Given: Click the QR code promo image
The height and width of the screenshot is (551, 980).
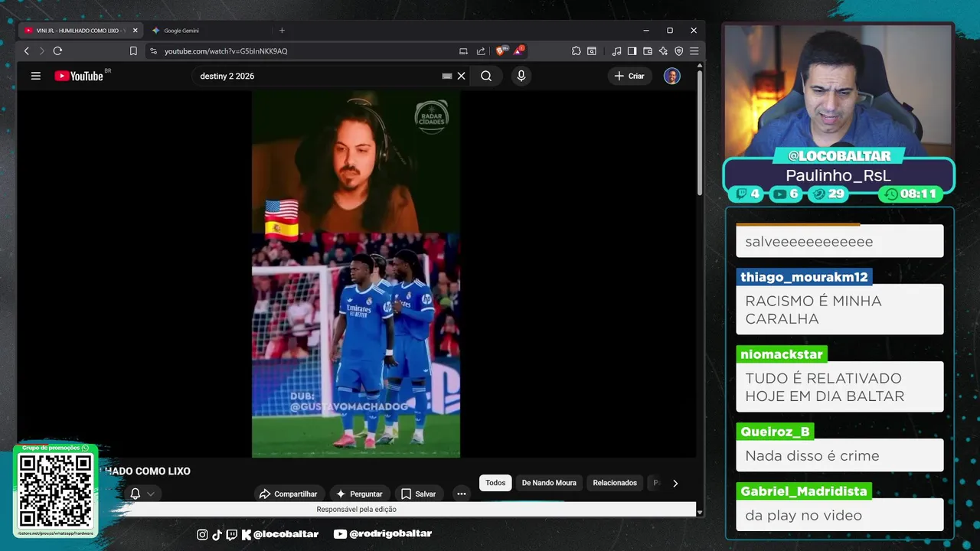Looking at the screenshot, I should coord(55,490).
